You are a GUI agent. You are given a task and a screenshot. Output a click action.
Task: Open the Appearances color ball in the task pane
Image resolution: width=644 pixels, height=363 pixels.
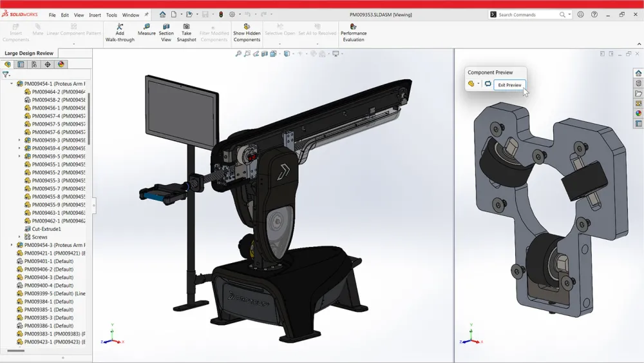(638, 113)
